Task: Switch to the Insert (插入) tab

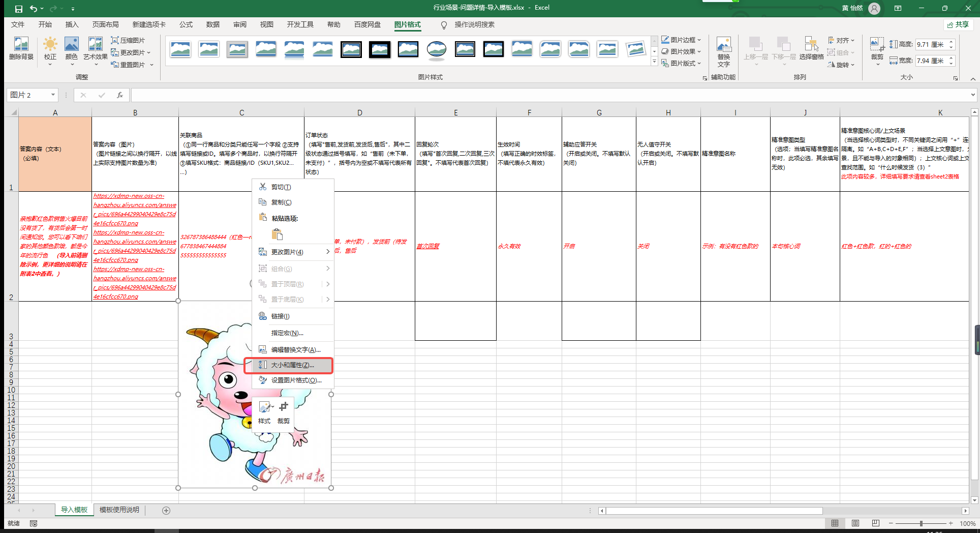Action: tap(72, 24)
